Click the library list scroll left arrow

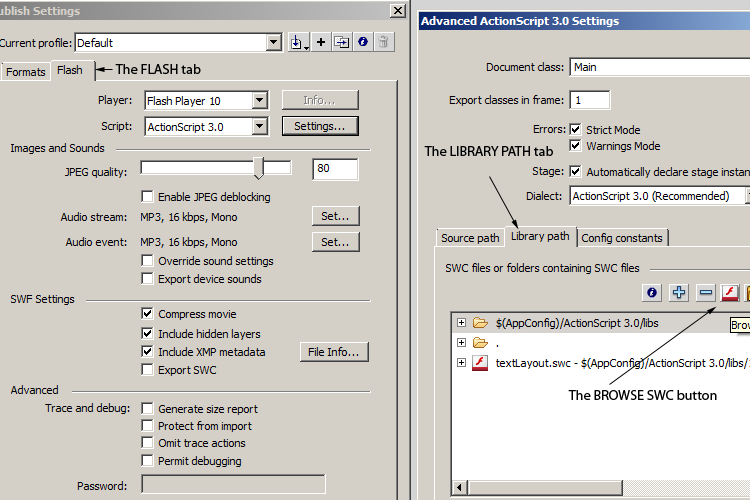460,488
